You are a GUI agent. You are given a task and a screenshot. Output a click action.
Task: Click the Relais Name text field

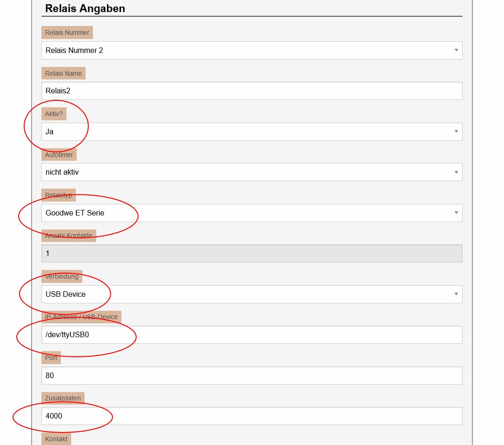click(252, 91)
